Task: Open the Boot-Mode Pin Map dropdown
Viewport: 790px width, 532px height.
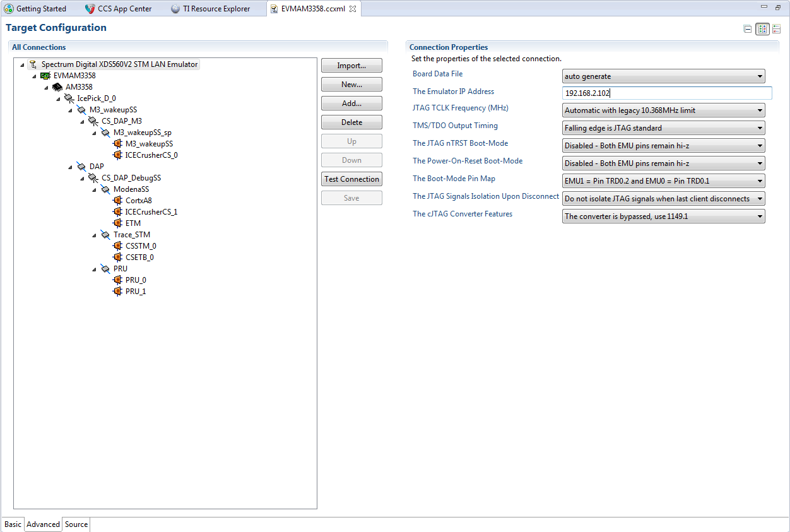Action: pyautogui.click(x=664, y=181)
